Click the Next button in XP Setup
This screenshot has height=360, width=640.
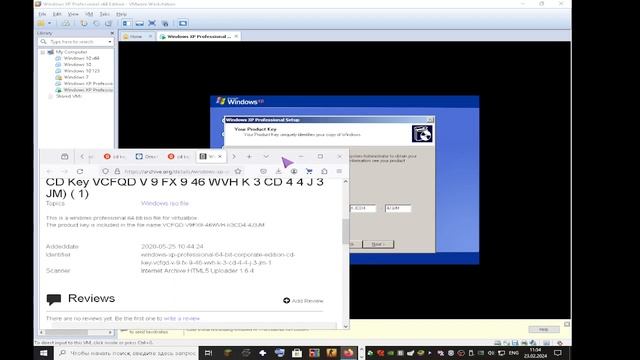coord(378,244)
